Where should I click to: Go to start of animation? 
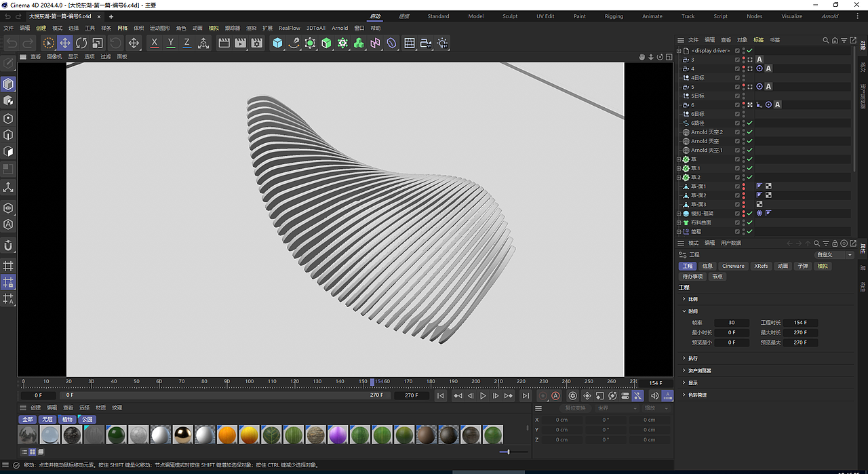coord(440,395)
